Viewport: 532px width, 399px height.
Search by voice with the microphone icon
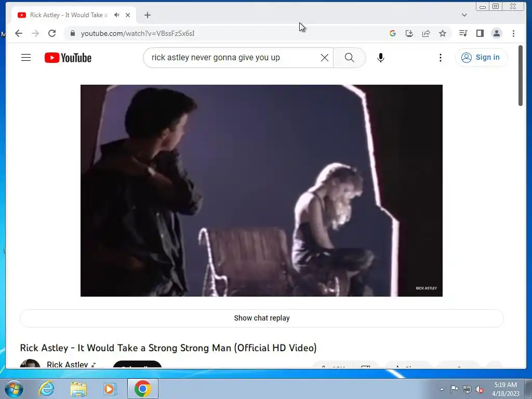tap(381, 58)
